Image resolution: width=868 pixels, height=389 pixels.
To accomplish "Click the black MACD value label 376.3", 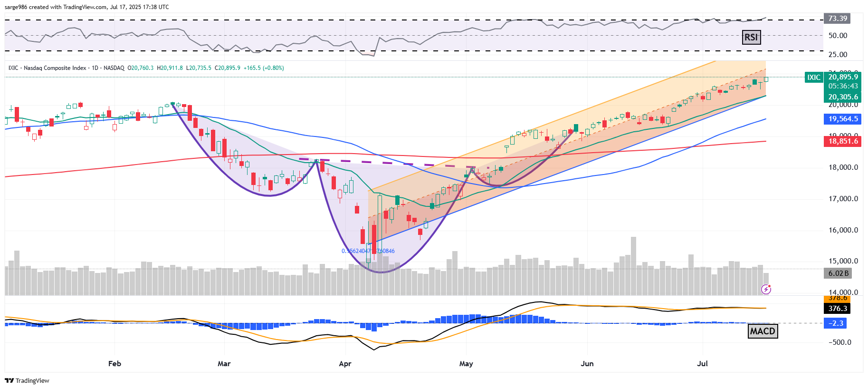I will pyautogui.click(x=838, y=309).
